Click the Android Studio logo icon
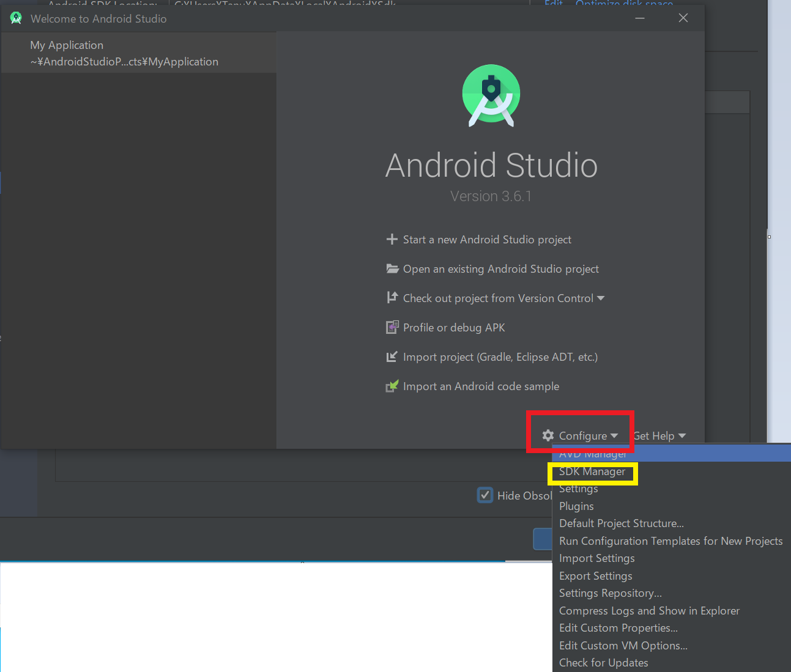This screenshot has width=791, height=672. (491, 95)
